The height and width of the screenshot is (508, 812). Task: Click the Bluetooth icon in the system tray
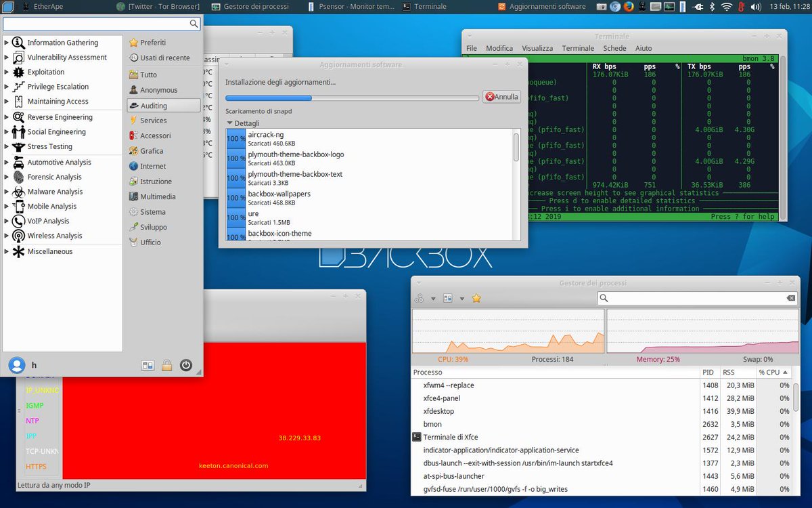[x=712, y=7]
